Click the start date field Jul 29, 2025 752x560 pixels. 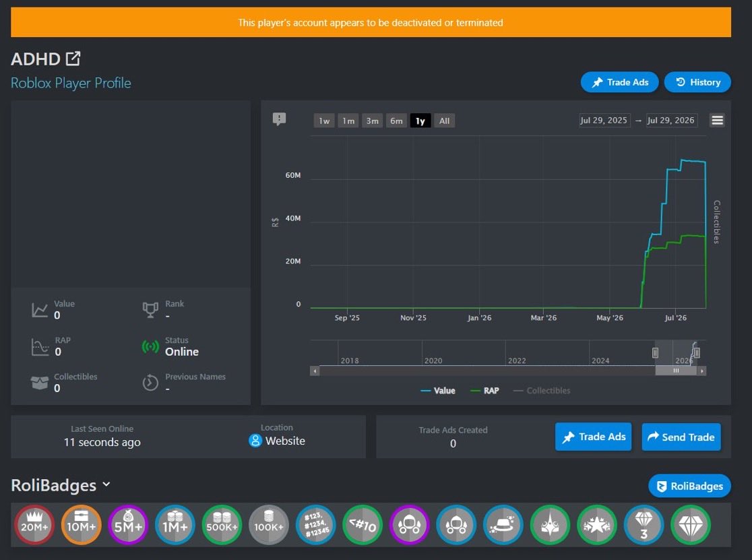pos(604,121)
